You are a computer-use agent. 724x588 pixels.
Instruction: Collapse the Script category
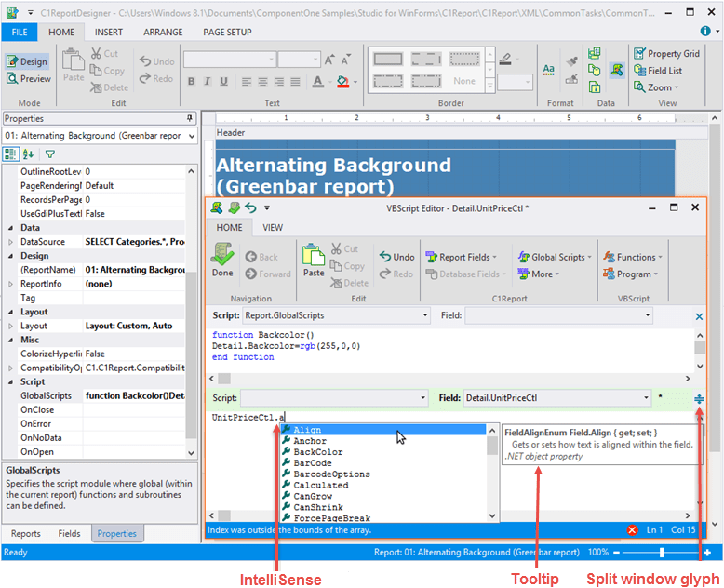pos(10,382)
